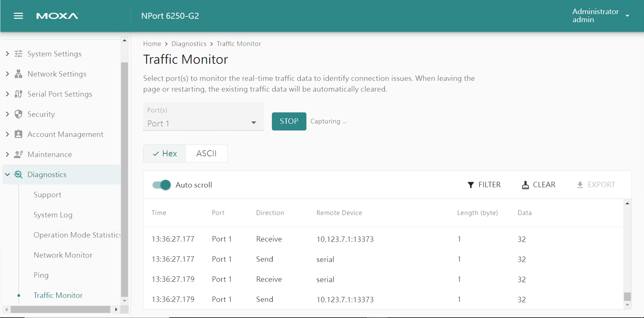Click the Diagnostics breadcrumb link
Viewport: 644px width, 318px height.
(x=189, y=44)
